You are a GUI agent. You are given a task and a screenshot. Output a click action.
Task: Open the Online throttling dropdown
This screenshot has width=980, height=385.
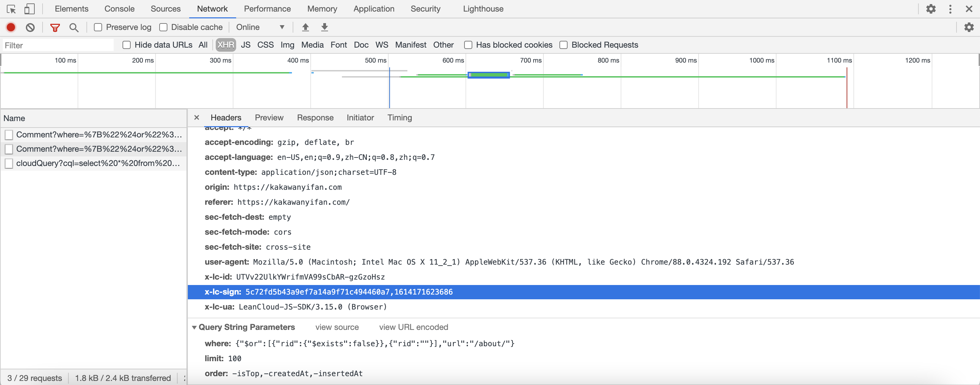click(260, 27)
